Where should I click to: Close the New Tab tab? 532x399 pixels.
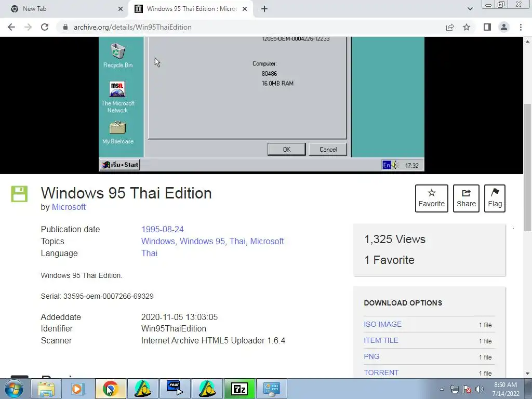[x=121, y=9]
